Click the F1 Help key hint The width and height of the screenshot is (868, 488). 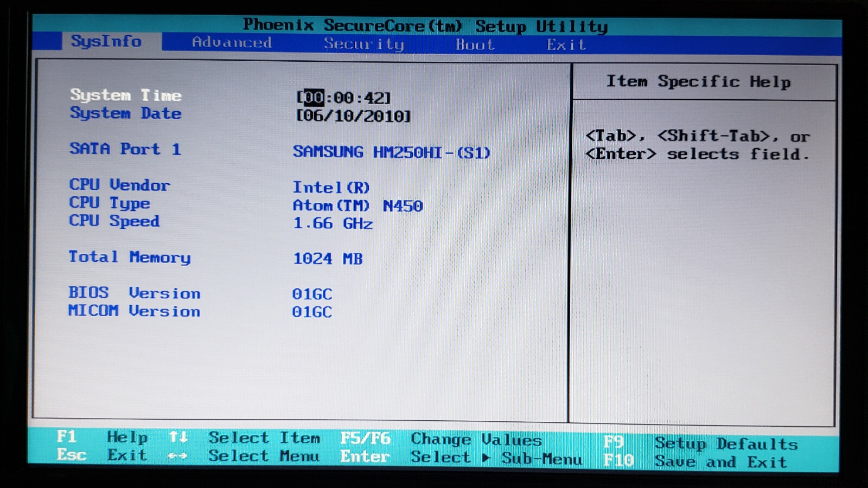[103, 436]
